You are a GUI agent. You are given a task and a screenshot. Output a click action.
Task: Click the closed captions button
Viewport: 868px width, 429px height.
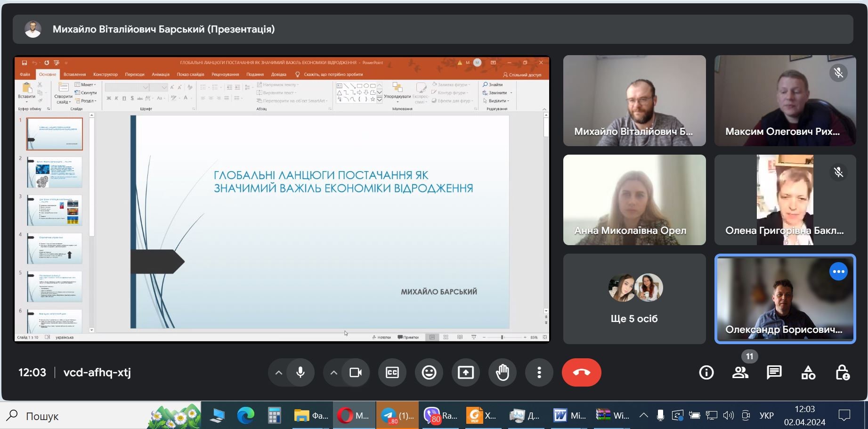(392, 372)
